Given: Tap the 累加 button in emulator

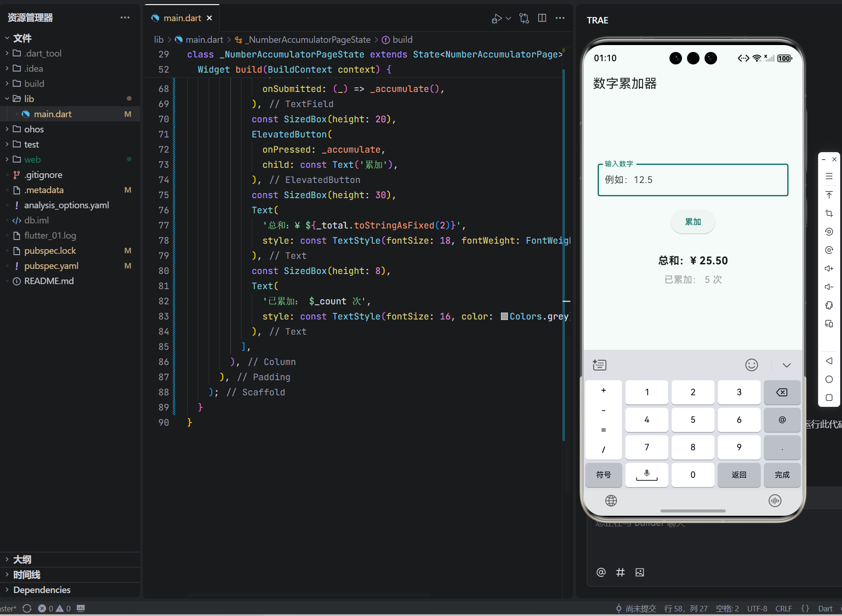Looking at the screenshot, I should click(x=693, y=222).
